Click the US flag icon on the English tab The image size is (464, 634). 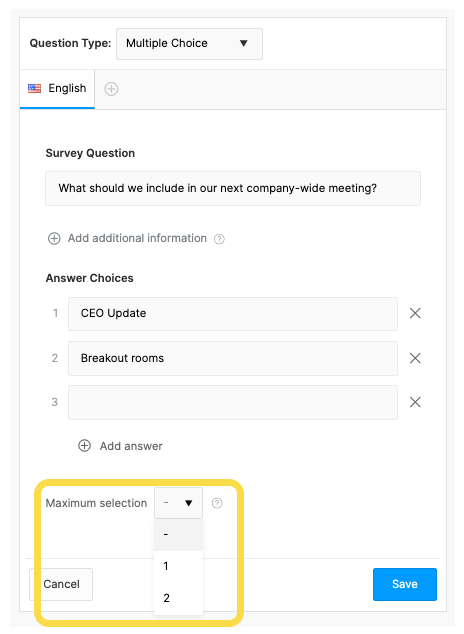click(34, 88)
